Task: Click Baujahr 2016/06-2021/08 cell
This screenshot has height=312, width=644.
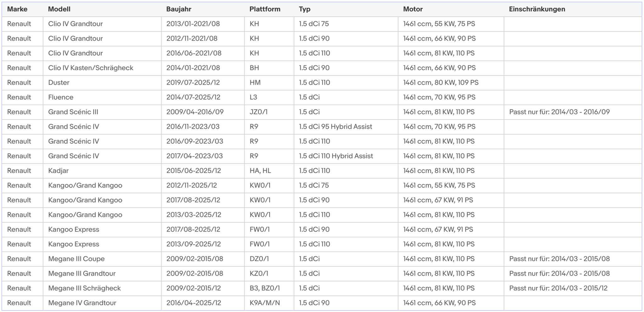Action: tap(203, 53)
